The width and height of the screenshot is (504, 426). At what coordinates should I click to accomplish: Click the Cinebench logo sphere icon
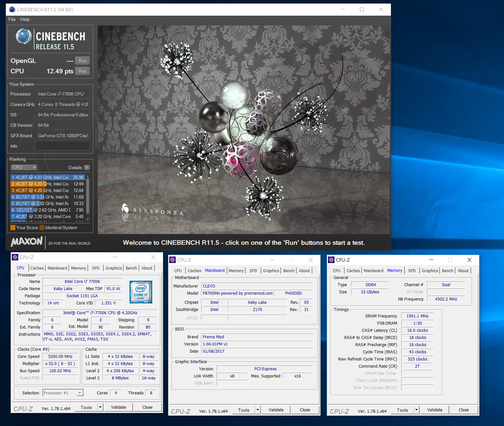(x=24, y=36)
